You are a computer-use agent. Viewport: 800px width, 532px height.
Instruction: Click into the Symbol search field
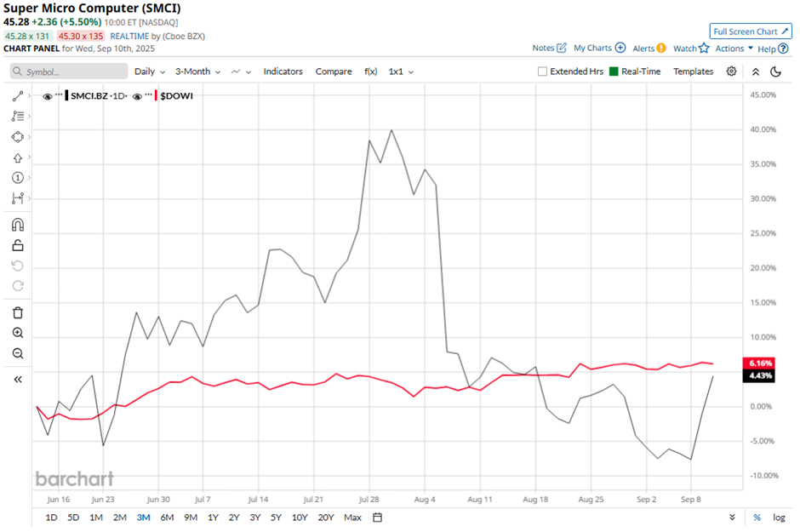(x=69, y=72)
